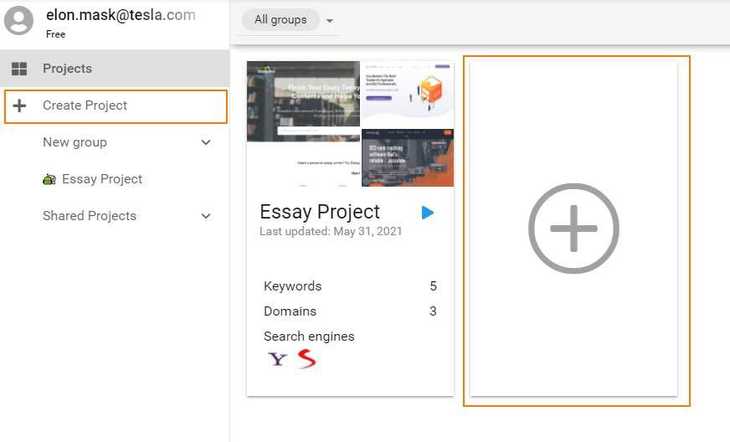730x442 pixels.
Task: Click the large circled plus icon
Action: coord(574,228)
